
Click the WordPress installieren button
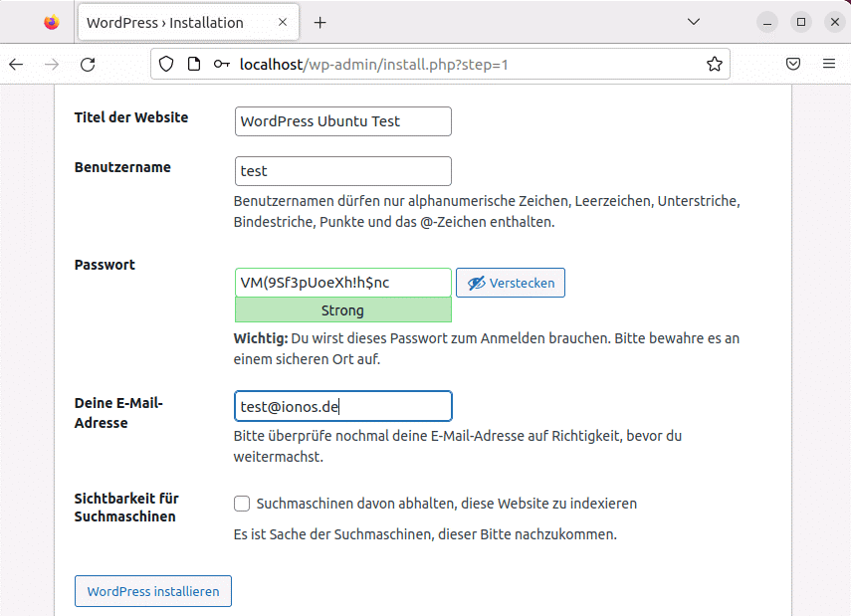tap(153, 591)
